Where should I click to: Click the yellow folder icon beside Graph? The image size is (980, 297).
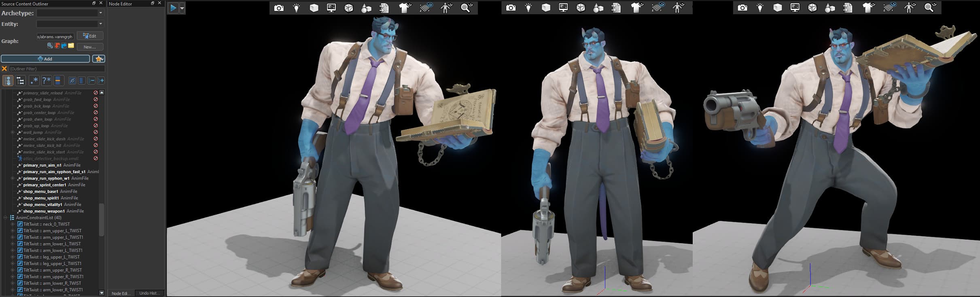[71, 46]
